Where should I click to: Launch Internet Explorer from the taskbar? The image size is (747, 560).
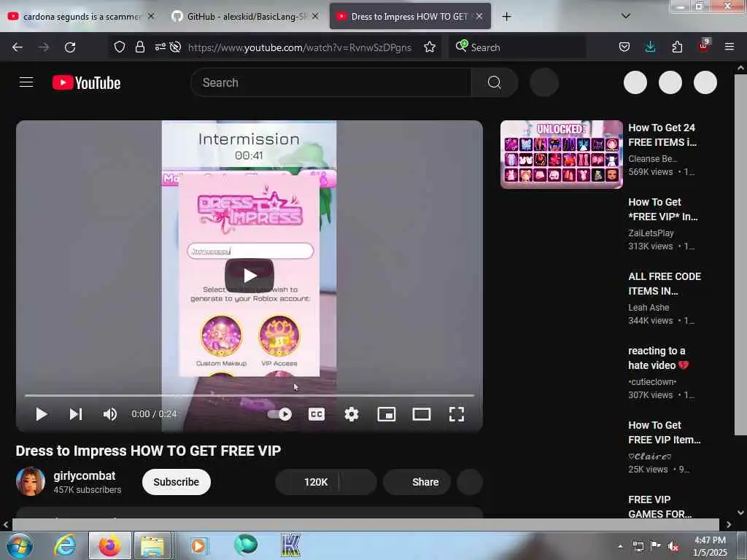click(x=65, y=545)
